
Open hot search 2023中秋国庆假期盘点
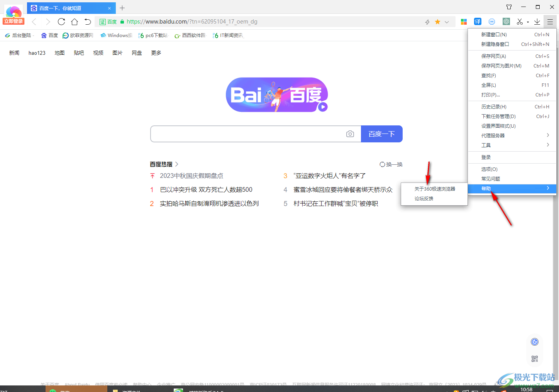(x=191, y=176)
